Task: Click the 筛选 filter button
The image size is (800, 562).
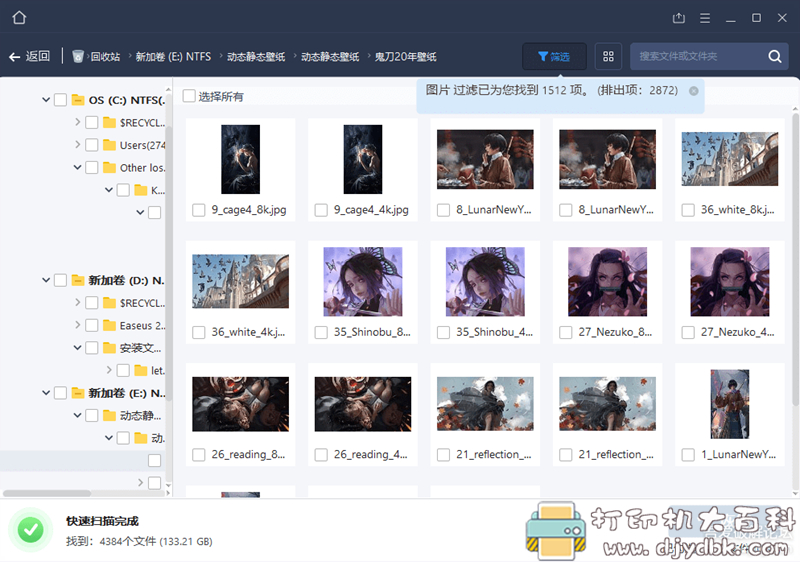Action: [x=554, y=57]
